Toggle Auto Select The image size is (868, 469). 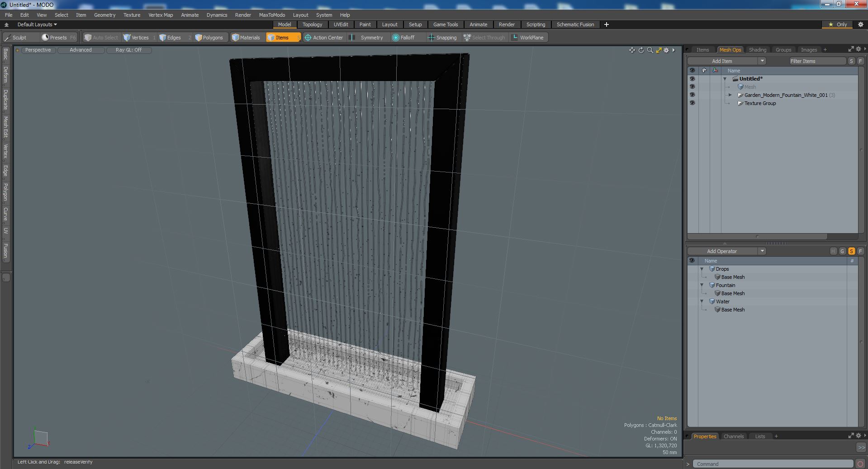coord(101,38)
